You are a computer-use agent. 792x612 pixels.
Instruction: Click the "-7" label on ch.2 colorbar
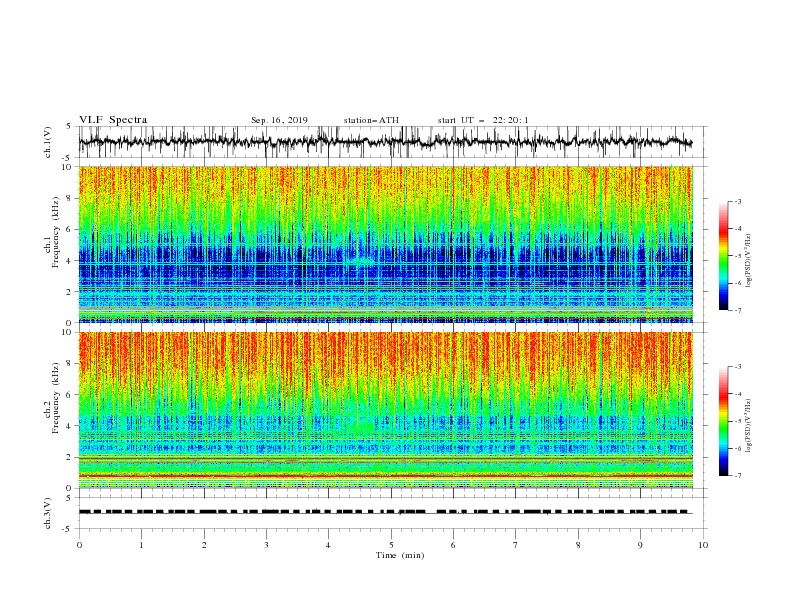(x=738, y=476)
